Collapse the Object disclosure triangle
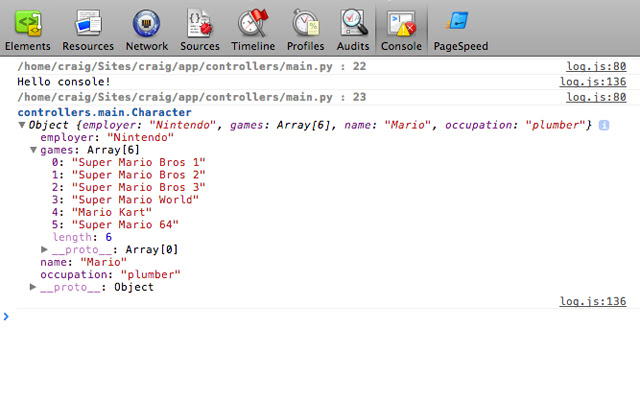Image resolution: width=640 pixels, height=400 pixels. [x=22, y=124]
